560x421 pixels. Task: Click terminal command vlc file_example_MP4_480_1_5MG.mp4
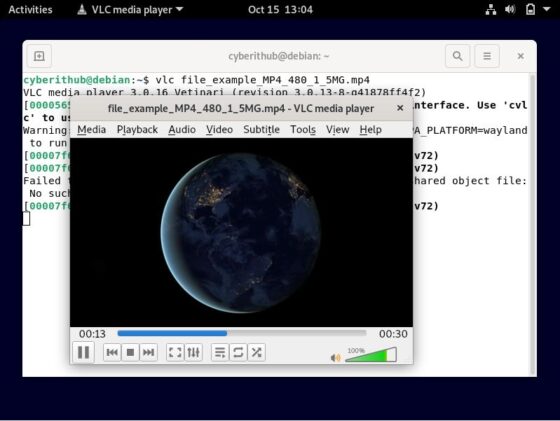tap(262, 80)
